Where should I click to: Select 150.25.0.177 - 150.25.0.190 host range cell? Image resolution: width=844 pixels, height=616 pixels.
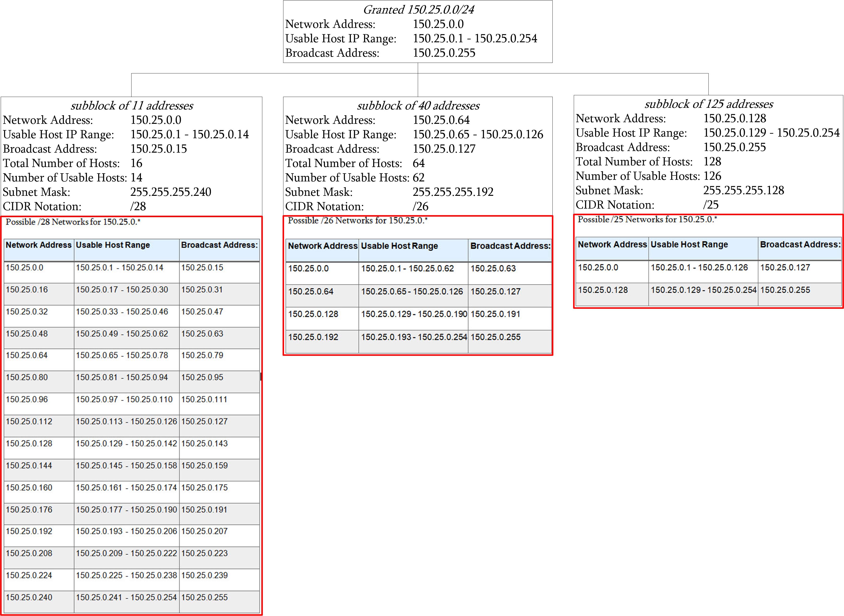[x=126, y=509]
